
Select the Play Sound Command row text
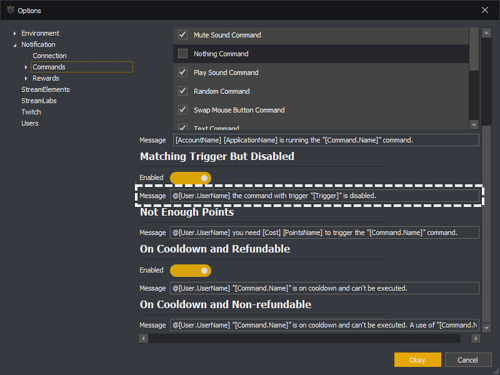coord(226,72)
